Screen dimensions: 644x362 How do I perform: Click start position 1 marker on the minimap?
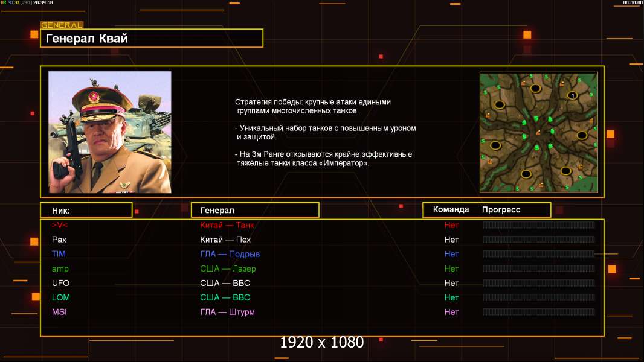[573, 95]
